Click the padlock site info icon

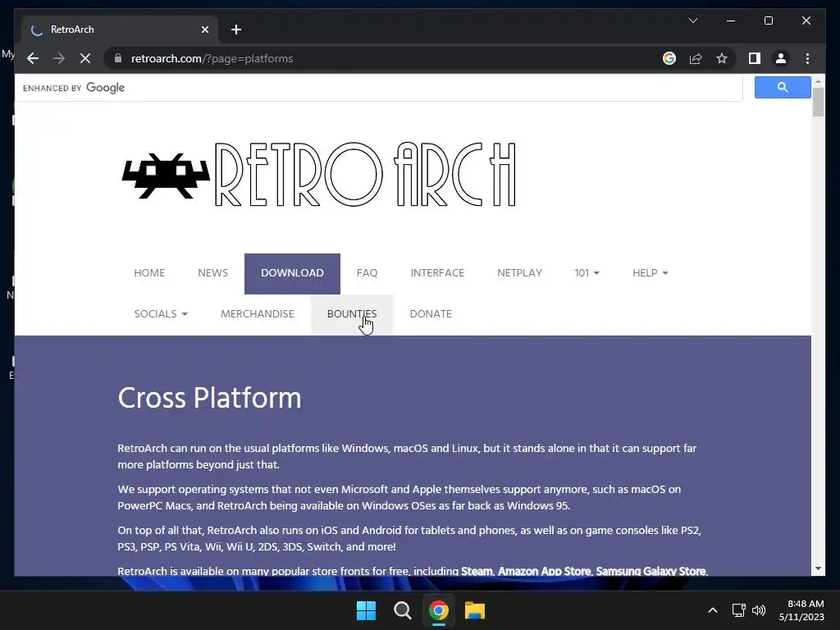point(118,58)
